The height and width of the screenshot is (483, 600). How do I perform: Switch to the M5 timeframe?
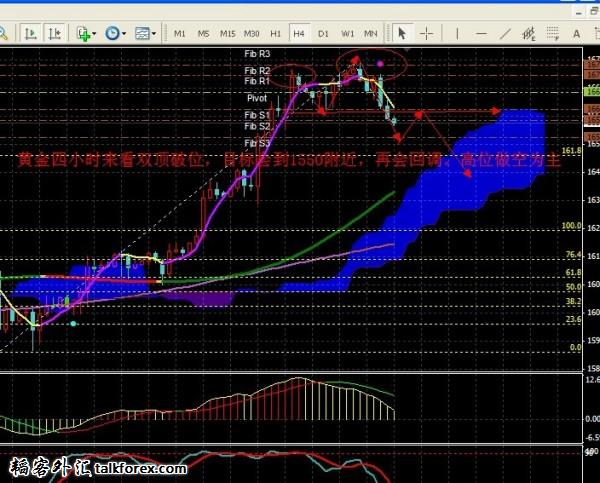pyautogui.click(x=203, y=34)
